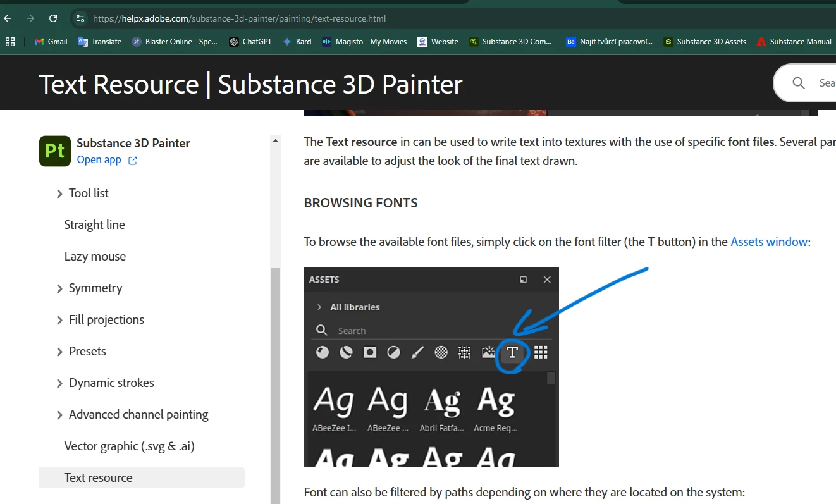Click the sidebar scroll up arrow
This screenshot has width=836, height=504.
coord(275,140)
